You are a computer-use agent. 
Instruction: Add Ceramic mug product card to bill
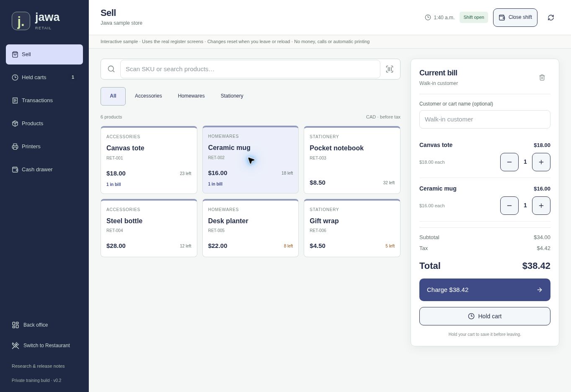(x=251, y=160)
